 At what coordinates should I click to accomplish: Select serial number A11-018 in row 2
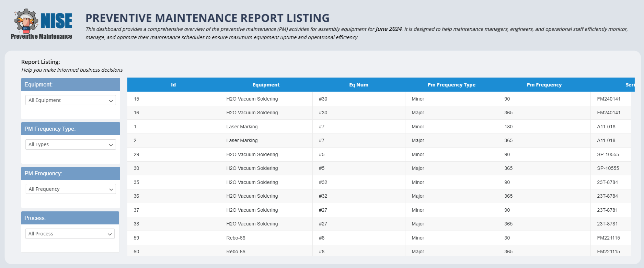point(606,140)
